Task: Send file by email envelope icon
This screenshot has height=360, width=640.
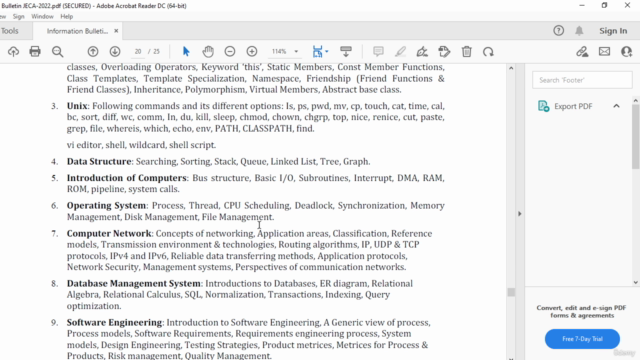Action: [604, 51]
